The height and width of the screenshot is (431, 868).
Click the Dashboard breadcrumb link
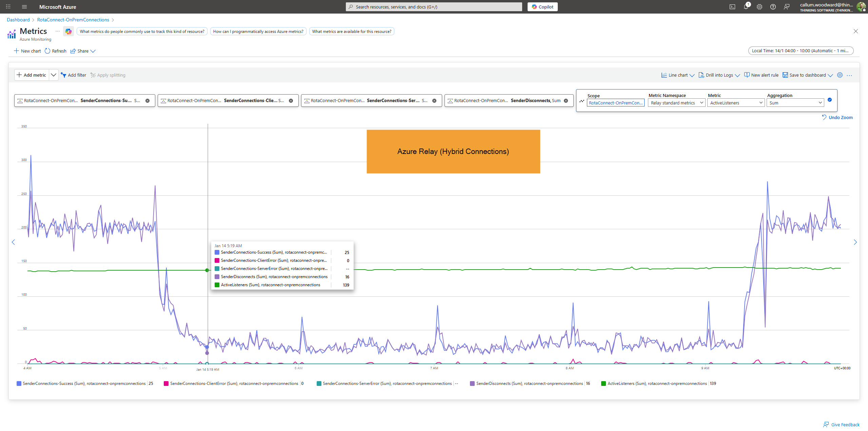(x=18, y=20)
